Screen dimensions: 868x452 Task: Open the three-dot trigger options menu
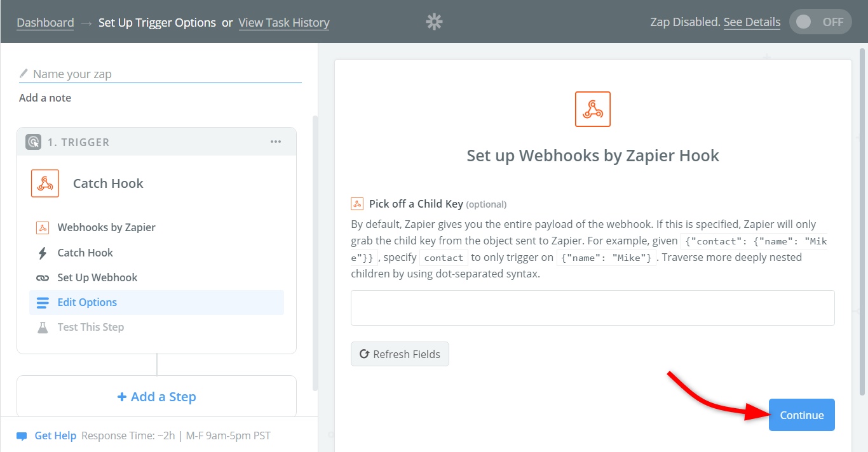276,142
